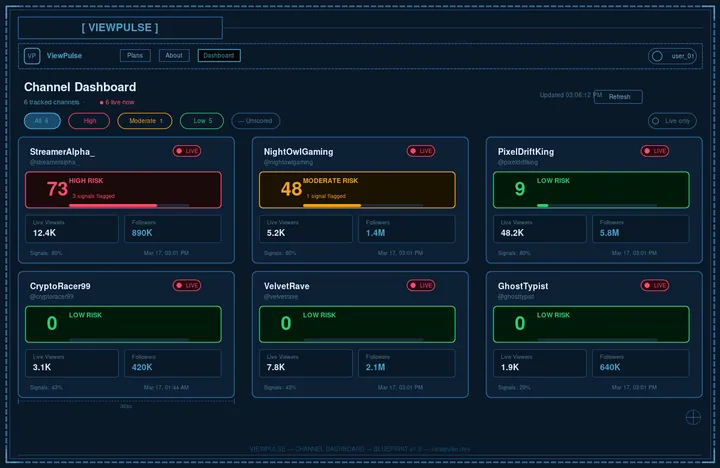Click the LIVE badge on GhostTypist
Viewport: 720px width, 468px height.
(655, 285)
